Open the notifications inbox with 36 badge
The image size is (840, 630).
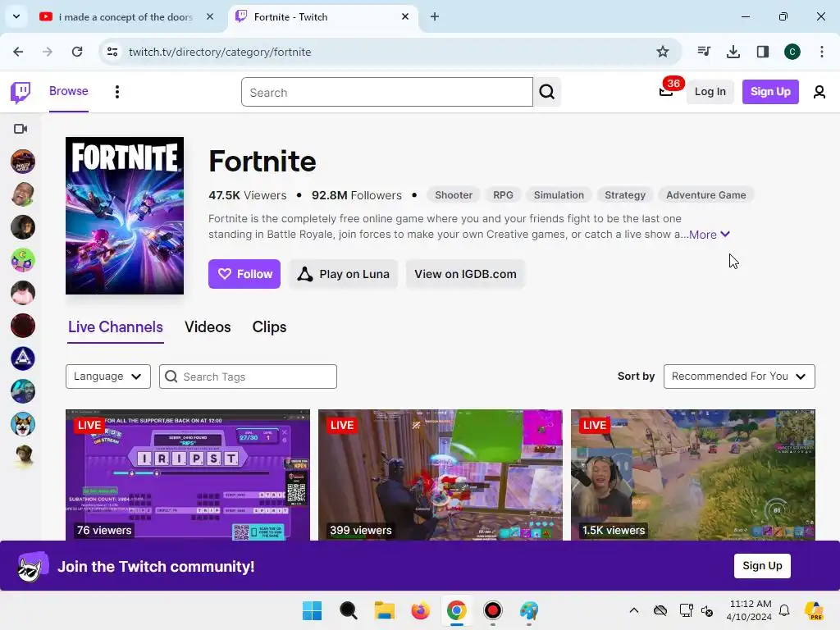click(666, 92)
